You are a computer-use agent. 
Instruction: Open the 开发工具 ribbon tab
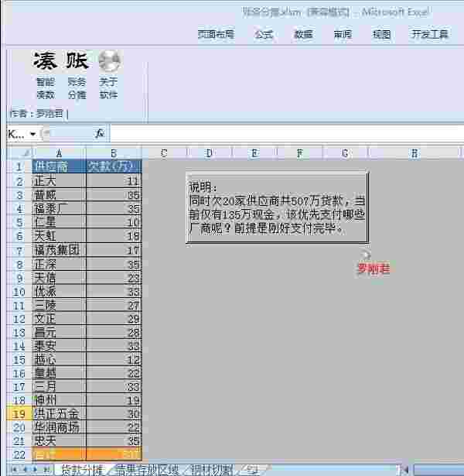point(430,34)
